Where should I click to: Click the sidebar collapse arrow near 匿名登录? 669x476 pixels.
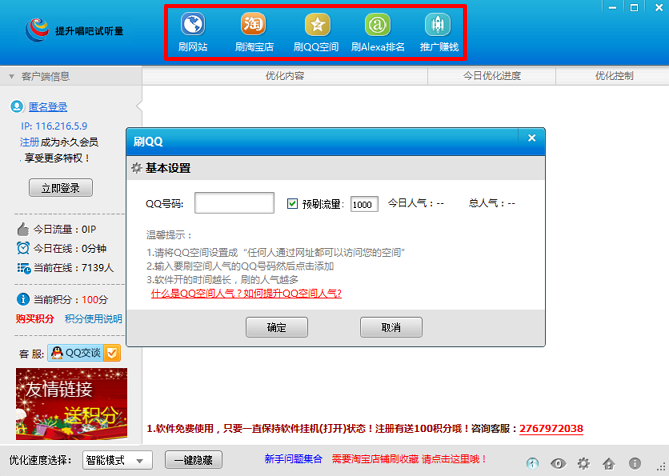pos(139,106)
